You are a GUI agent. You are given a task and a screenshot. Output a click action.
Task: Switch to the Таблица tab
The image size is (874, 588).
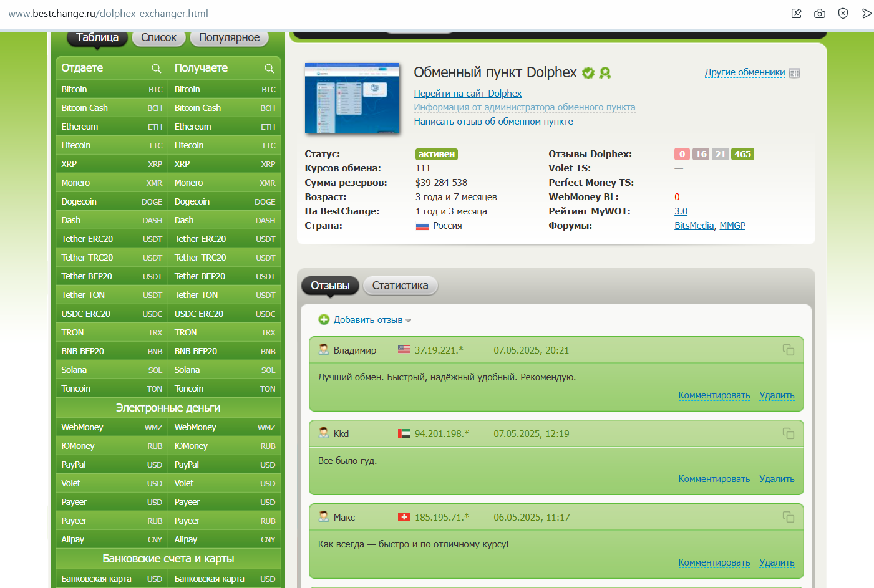point(97,37)
